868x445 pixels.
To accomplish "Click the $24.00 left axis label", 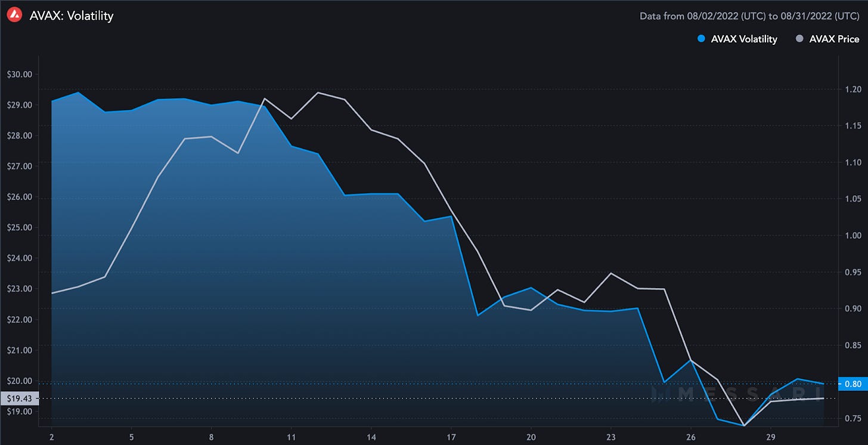I will click(20, 258).
